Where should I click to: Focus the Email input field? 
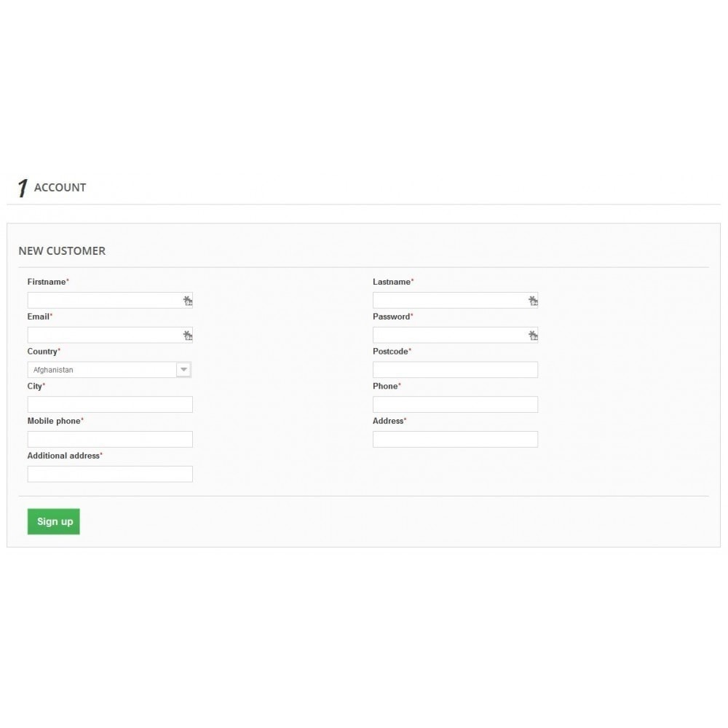tap(110, 335)
